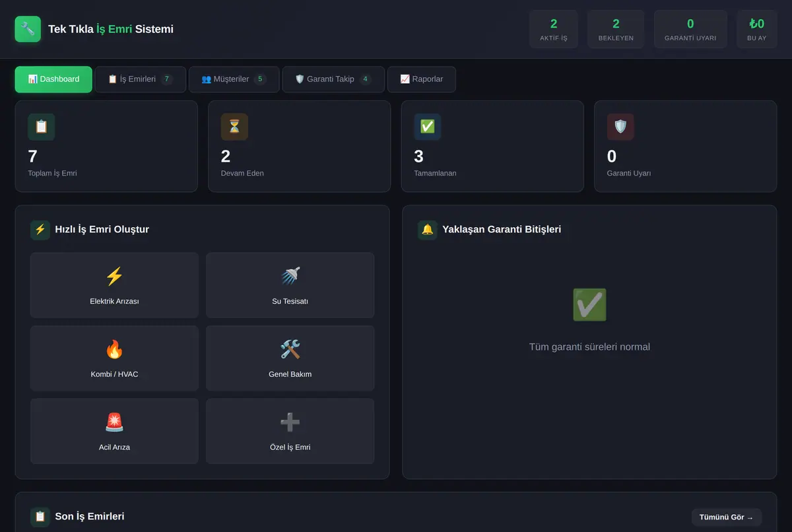Select the Devam Eden label
This screenshot has height=532, width=792.
click(242, 173)
